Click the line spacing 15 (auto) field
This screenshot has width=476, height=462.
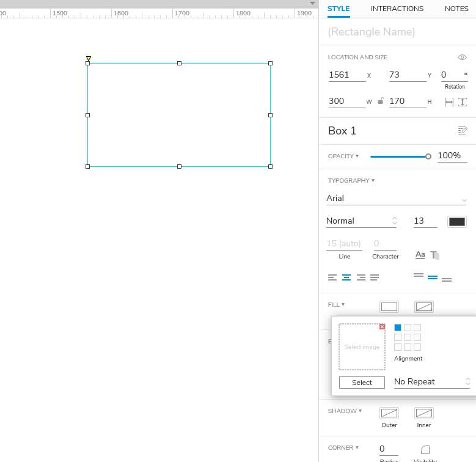(344, 244)
